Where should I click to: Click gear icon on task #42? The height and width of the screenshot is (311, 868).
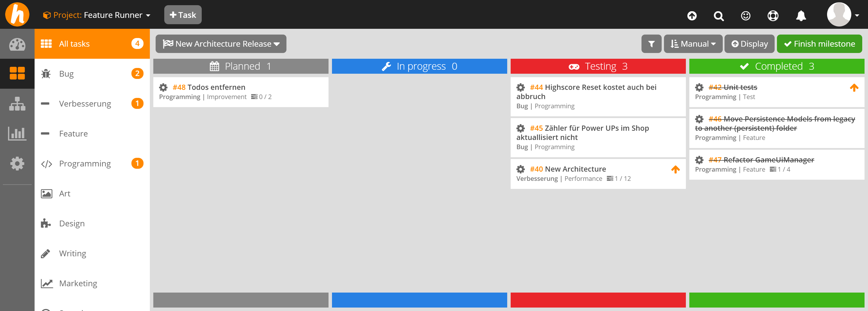699,88
